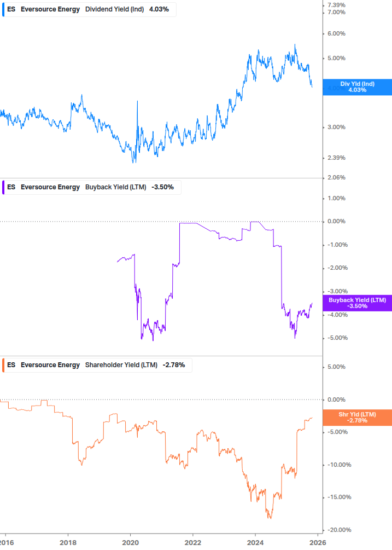This screenshot has height=550, width=392.
Task: Click the 'Shareholder Yield (LTM)' legend label
Action: [121, 365]
